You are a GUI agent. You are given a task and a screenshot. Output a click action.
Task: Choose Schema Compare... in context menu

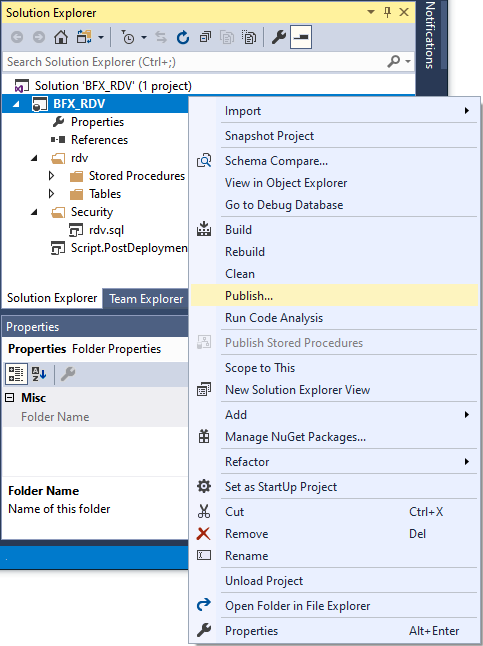334,161
